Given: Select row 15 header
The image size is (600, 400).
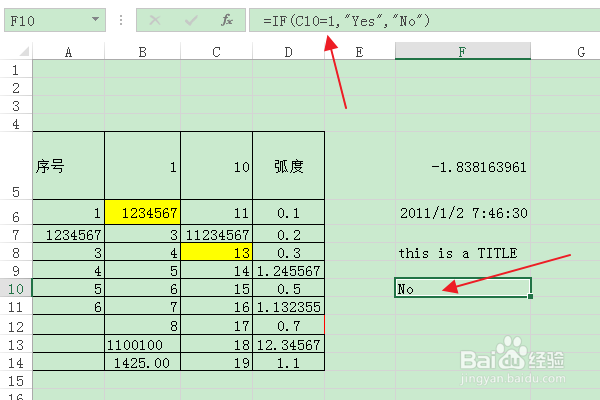Looking at the screenshot, I should point(16,380).
